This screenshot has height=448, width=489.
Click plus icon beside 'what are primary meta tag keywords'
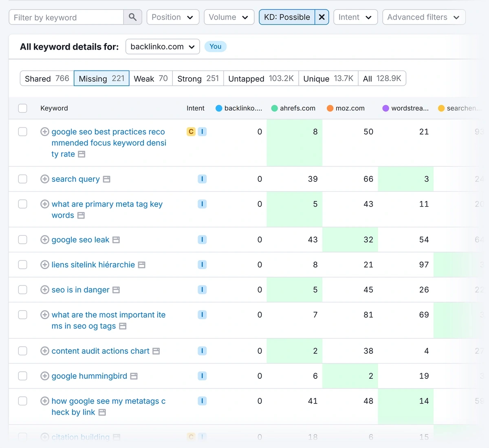coord(45,204)
